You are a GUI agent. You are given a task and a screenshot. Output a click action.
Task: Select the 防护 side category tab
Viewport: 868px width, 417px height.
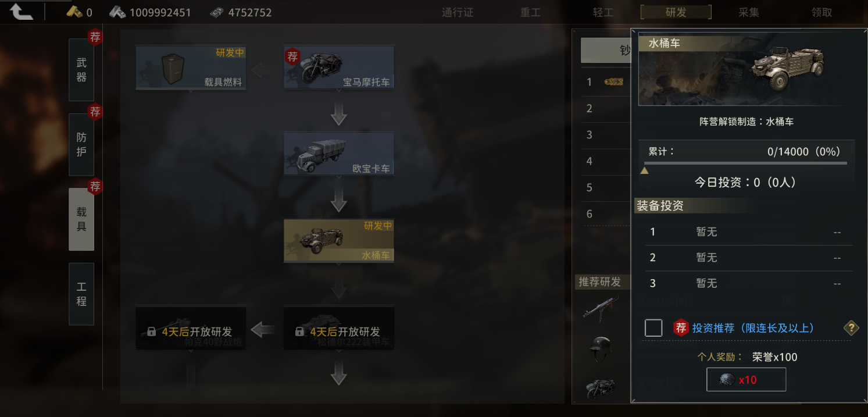81,145
